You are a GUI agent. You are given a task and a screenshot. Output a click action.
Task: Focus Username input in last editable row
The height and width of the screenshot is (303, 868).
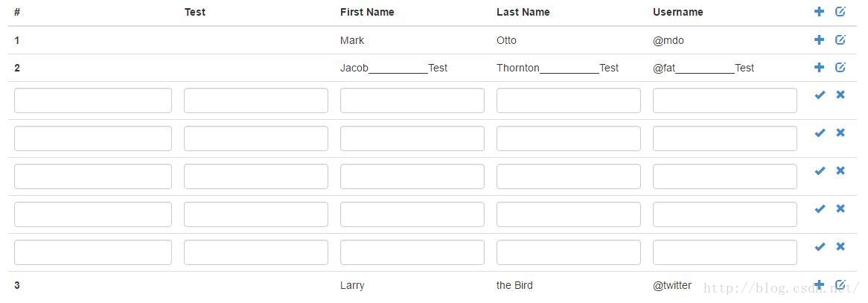[x=724, y=252]
